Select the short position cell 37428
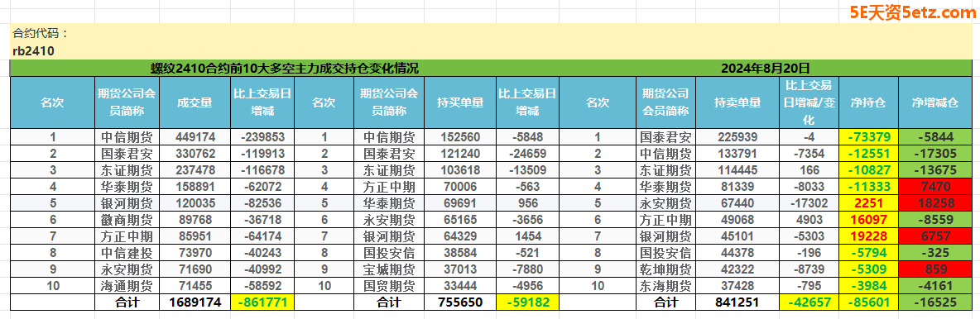Screen dimensions: 980x319 (737, 285)
